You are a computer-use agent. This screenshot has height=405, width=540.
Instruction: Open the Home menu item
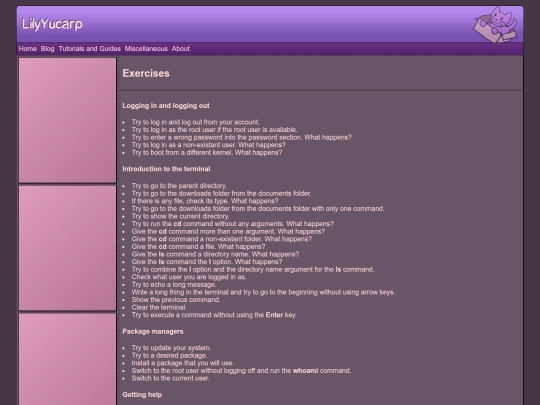pyautogui.click(x=28, y=49)
